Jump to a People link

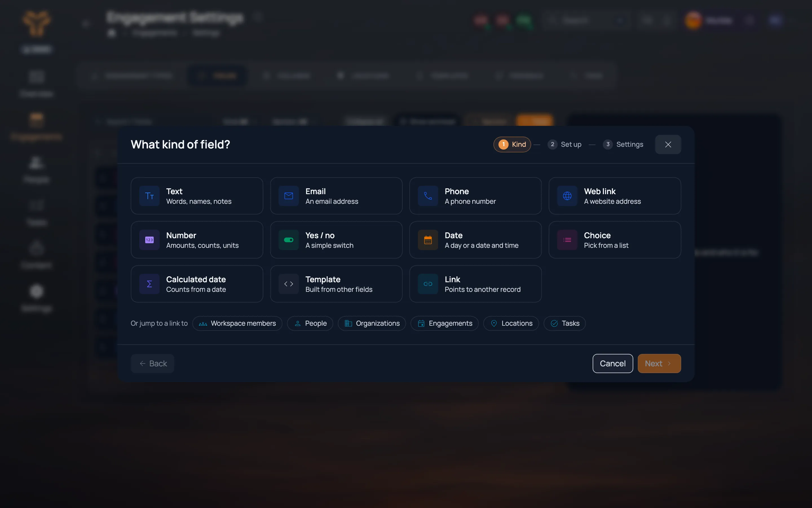tap(310, 323)
